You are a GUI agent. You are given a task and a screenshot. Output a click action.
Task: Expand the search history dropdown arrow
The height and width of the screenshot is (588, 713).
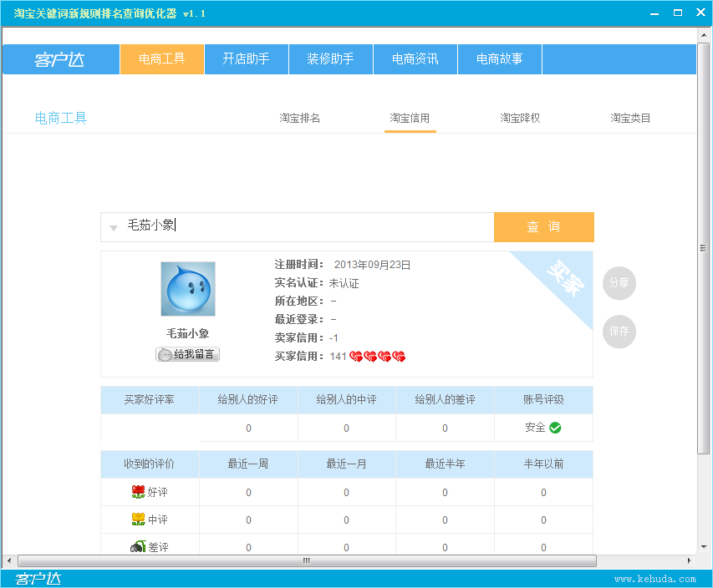coord(114,227)
